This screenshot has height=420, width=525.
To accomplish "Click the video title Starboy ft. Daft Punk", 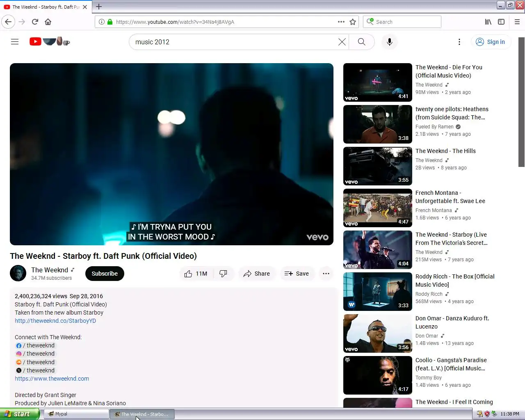I will tap(103, 256).
